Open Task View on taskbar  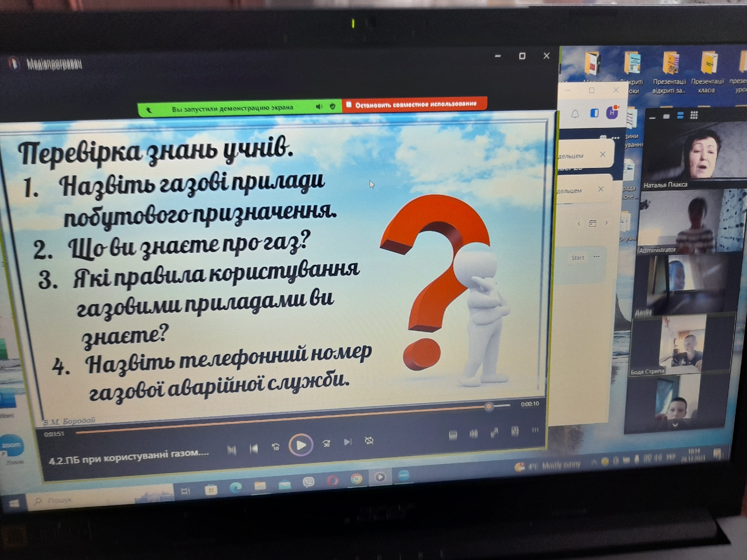click(x=185, y=491)
